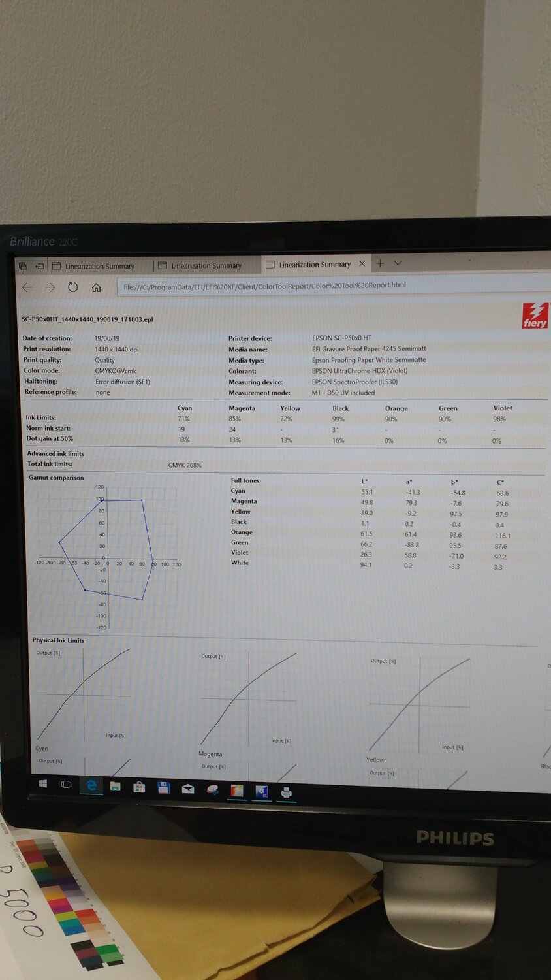Expand the tab preview chevron
This screenshot has width=551, height=980.
click(398, 263)
